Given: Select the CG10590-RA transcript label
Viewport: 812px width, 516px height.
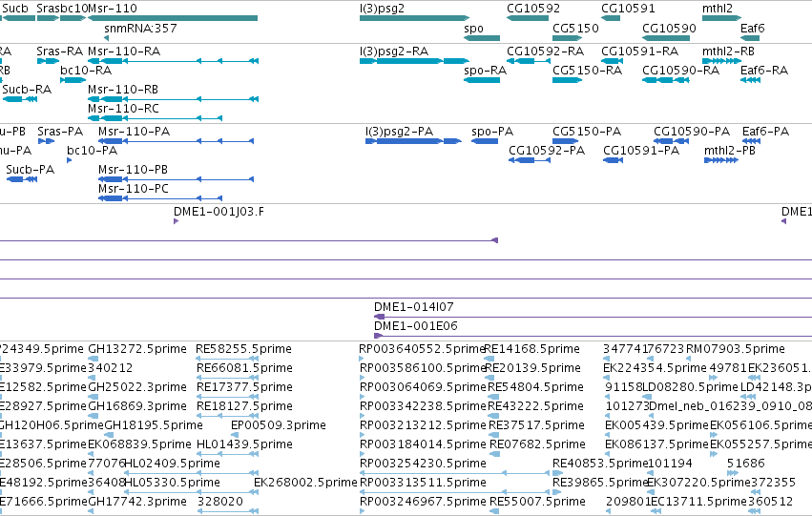Looking at the screenshot, I should pos(681,71).
